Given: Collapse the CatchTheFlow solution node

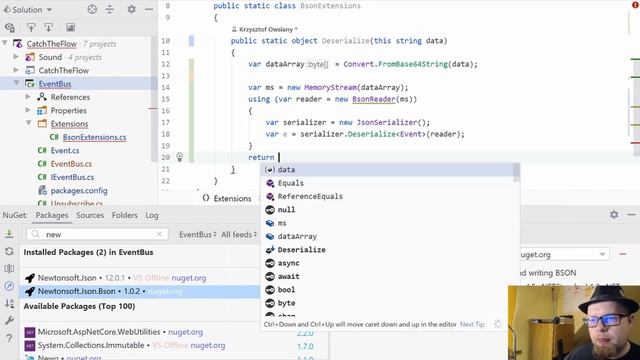Looking at the screenshot, I should (x=5, y=43).
